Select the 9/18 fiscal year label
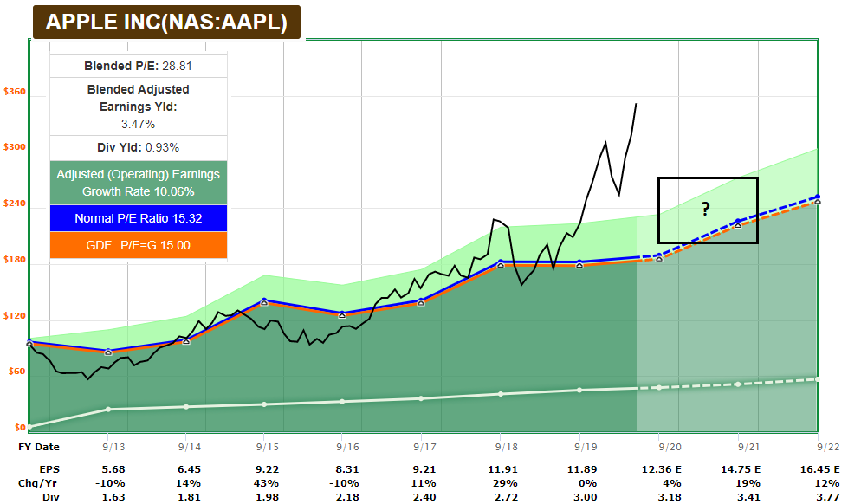Screen dimensions: 848x504 tap(506, 447)
